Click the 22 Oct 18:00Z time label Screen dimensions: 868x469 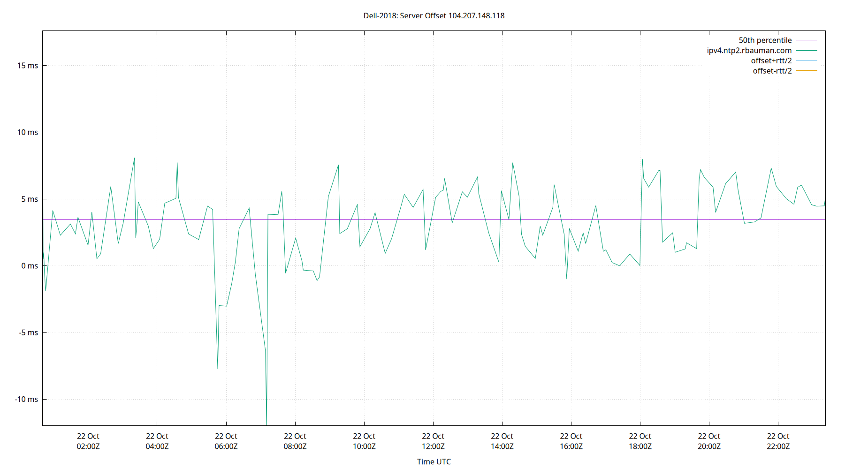point(640,441)
